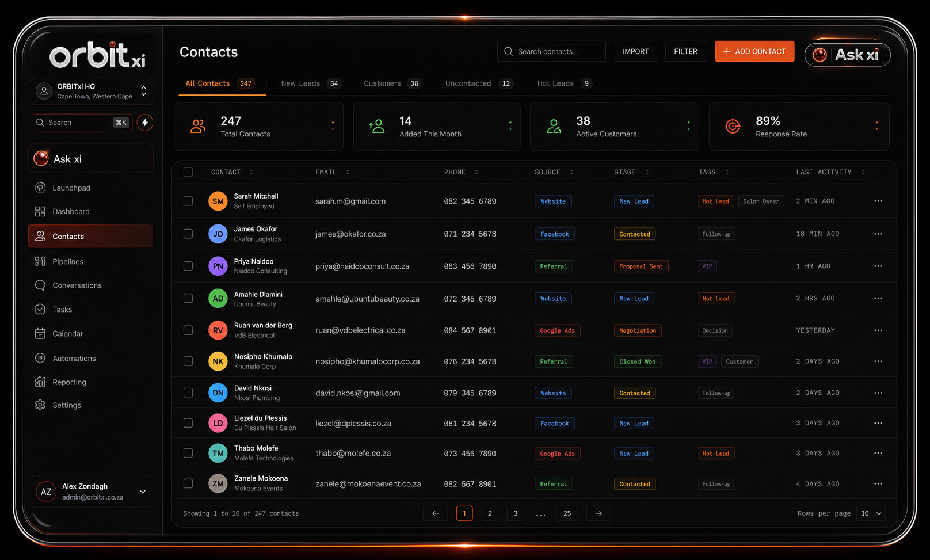Open row actions menu for Ruan van der Berg
The width and height of the screenshot is (930, 560).
tap(878, 330)
